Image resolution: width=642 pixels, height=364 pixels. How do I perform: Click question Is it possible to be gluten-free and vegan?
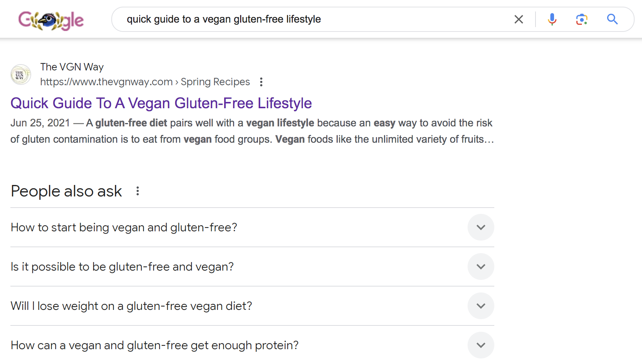122,267
